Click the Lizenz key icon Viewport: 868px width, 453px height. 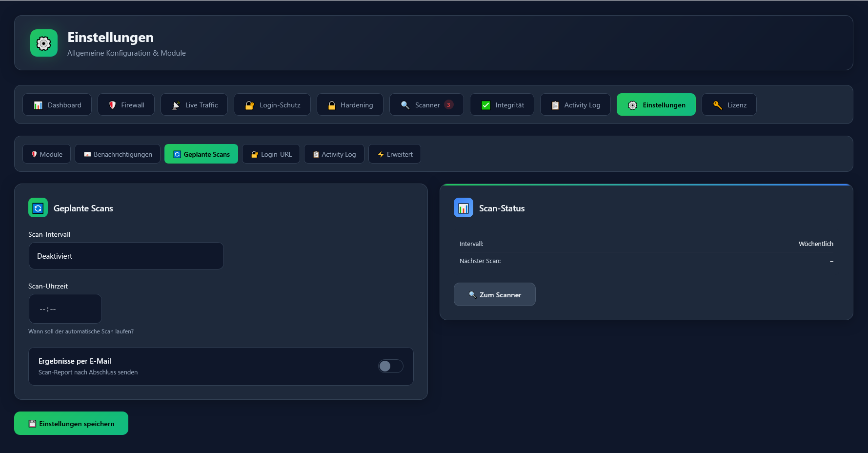pos(717,105)
